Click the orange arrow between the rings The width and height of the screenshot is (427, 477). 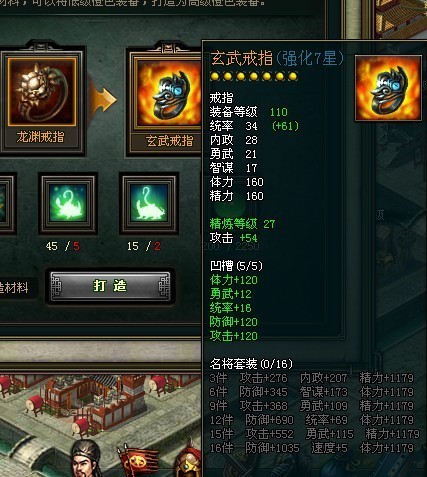105,99
